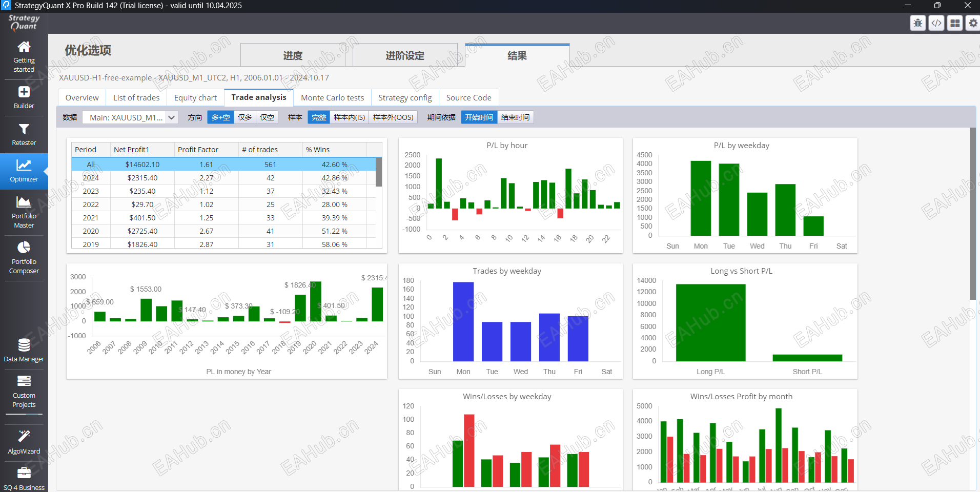Open the 进阶设定 tab

point(405,55)
